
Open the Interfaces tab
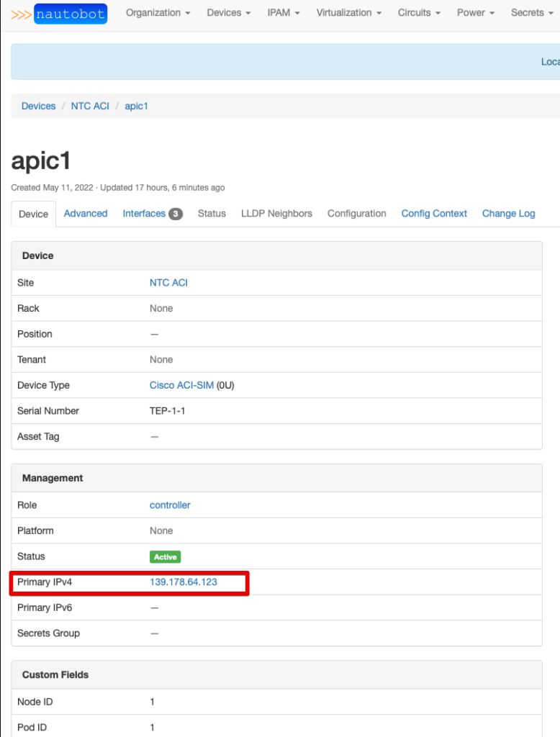click(x=153, y=213)
